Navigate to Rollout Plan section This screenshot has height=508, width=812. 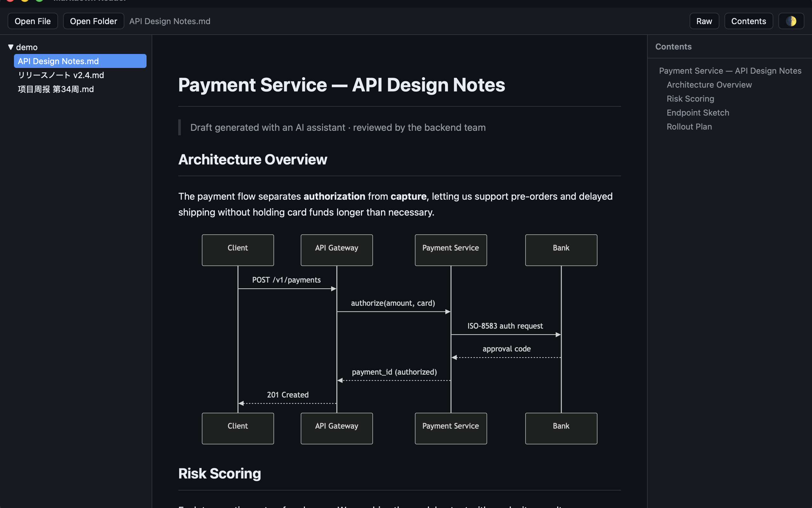click(689, 127)
